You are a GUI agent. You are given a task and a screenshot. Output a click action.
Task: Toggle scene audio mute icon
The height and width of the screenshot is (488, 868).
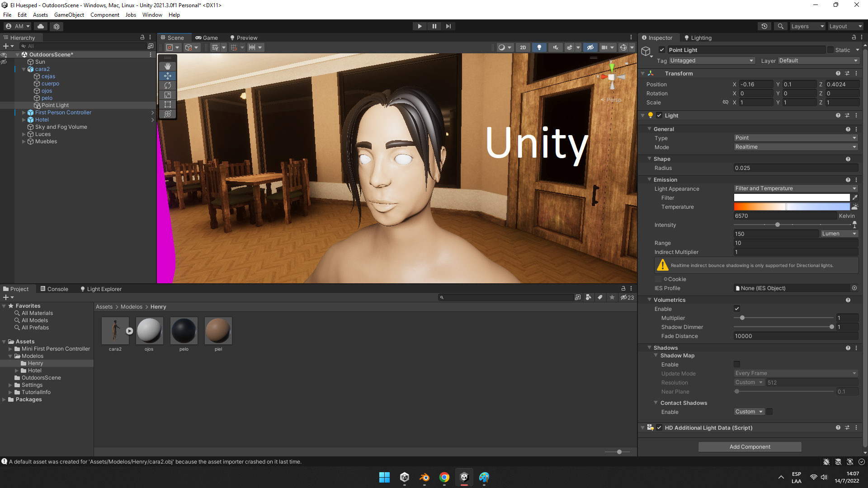tap(556, 47)
